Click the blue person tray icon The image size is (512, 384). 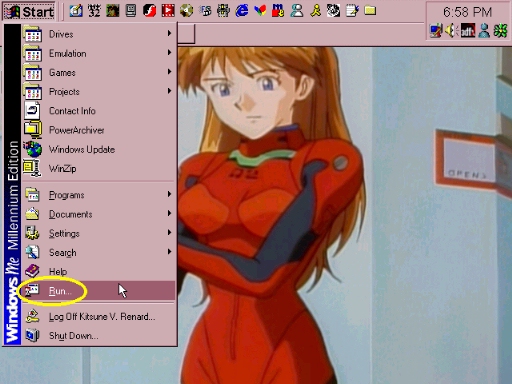(484, 31)
